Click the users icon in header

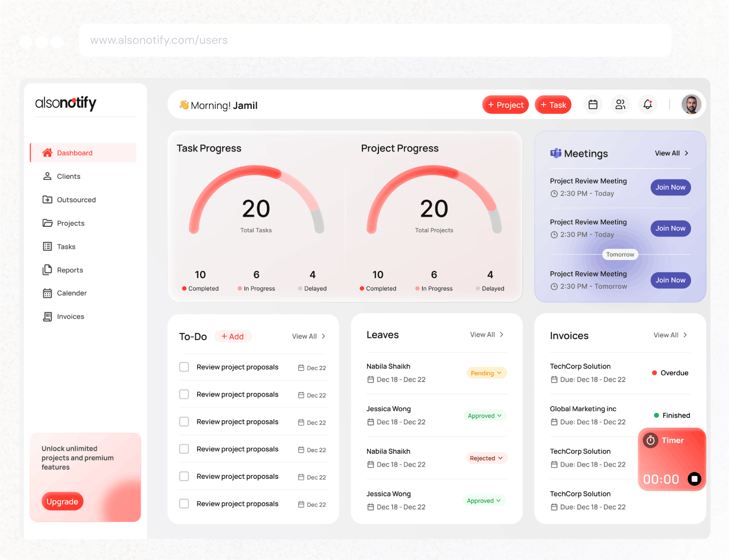[620, 105]
